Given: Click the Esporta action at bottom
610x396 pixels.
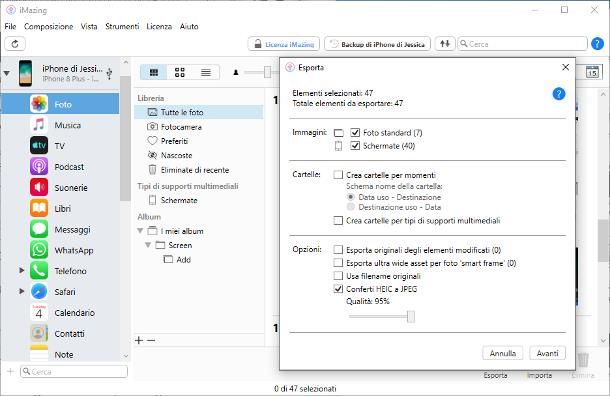Looking at the screenshot, I should coord(495,375).
